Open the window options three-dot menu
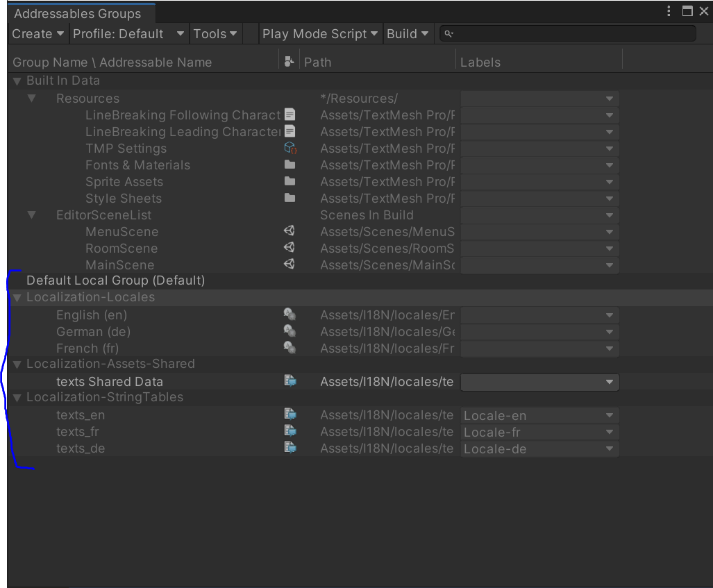 click(x=668, y=10)
